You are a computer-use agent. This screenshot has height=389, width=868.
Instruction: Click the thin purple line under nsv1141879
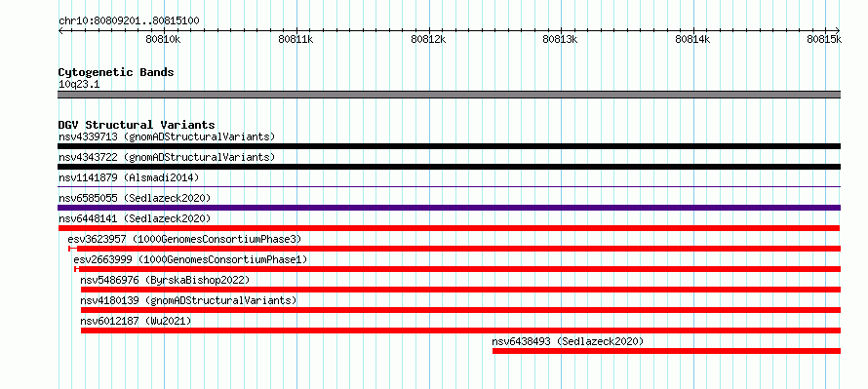tap(449, 187)
